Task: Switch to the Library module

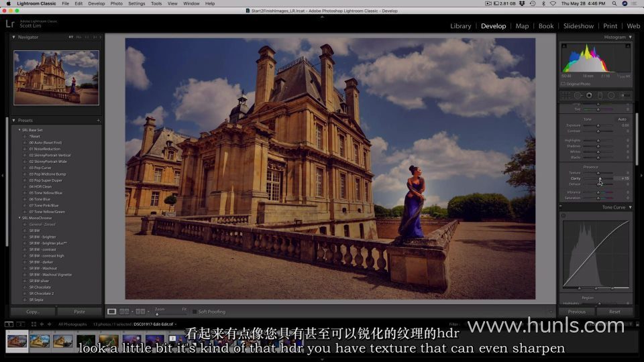Action: tap(460, 26)
